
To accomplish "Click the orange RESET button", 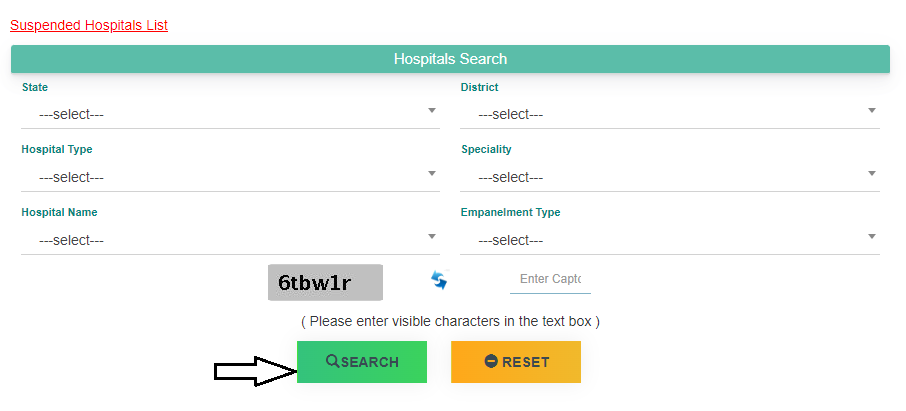I will point(516,362).
